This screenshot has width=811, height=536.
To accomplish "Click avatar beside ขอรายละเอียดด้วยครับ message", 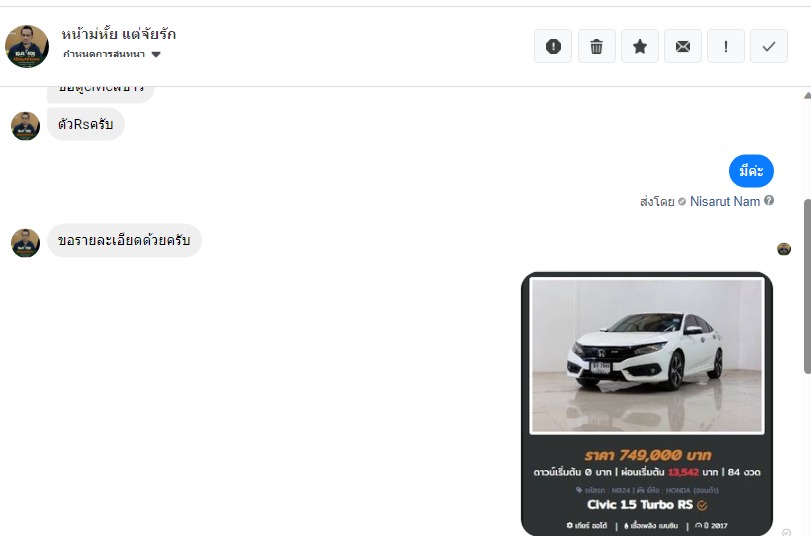I will [25, 243].
